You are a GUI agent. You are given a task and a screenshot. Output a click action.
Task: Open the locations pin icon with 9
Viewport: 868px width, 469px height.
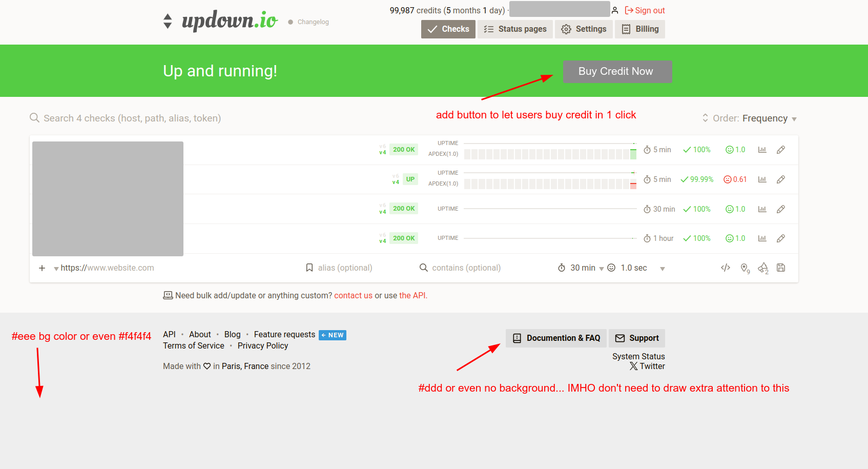click(x=745, y=268)
